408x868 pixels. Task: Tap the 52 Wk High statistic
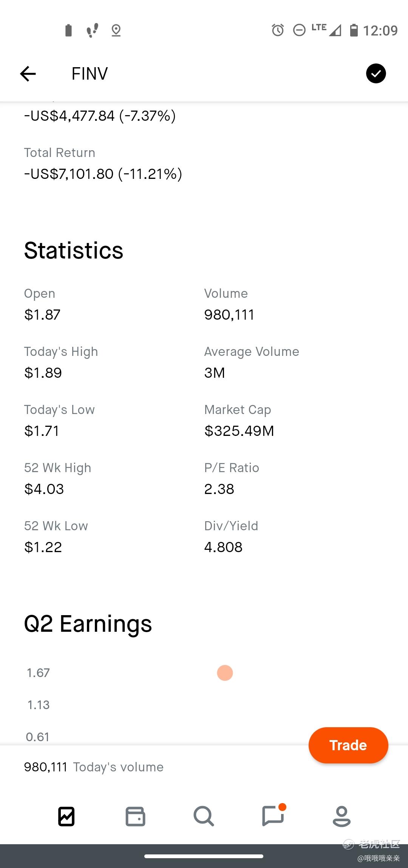[x=57, y=479]
